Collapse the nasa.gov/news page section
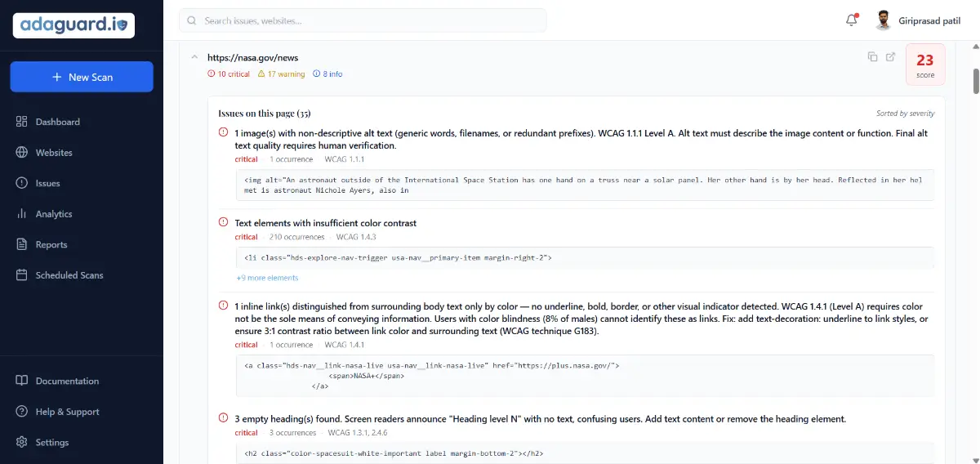Image resolution: width=980 pixels, height=464 pixels. pyautogui.click(x=194, y=57)
